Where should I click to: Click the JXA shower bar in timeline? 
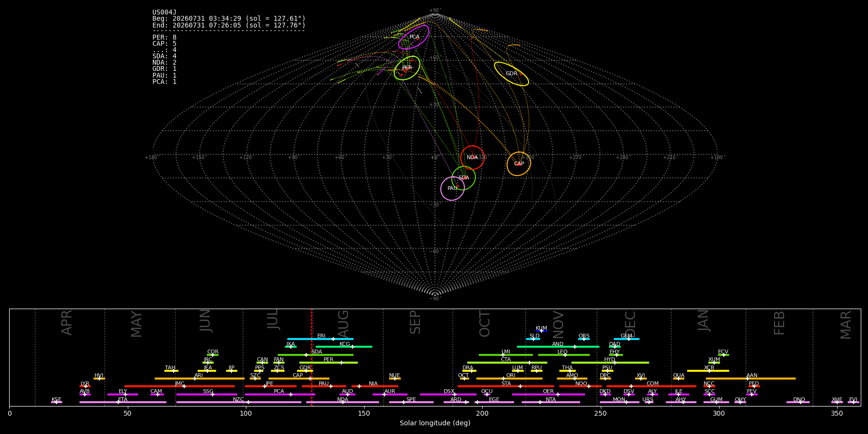pos(291,347)
